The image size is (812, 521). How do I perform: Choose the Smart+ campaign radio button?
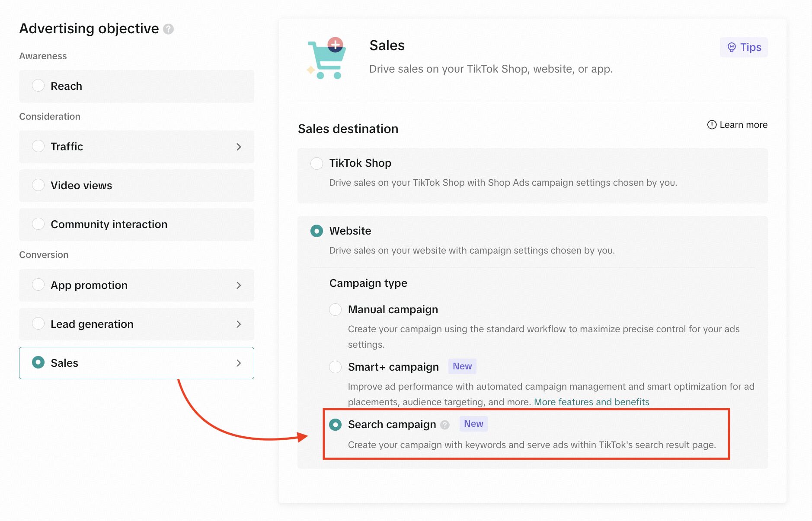coord(335,367)
